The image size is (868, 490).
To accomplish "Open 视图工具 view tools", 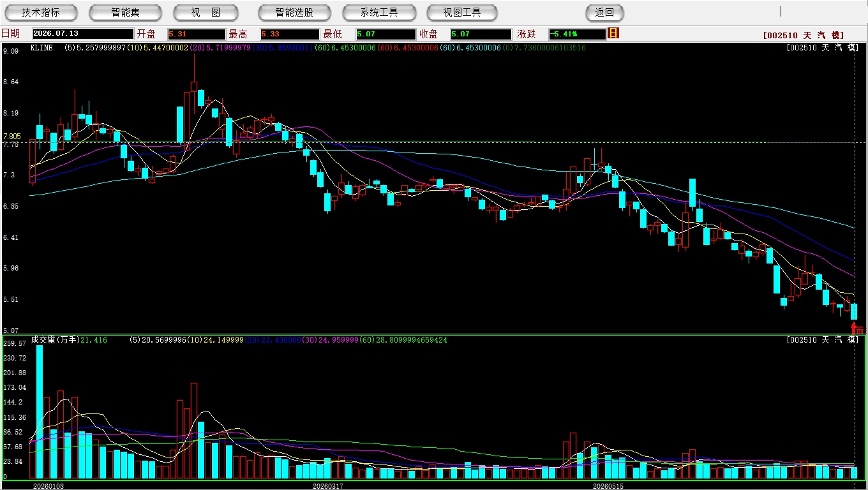I will (x=463, y=13).
